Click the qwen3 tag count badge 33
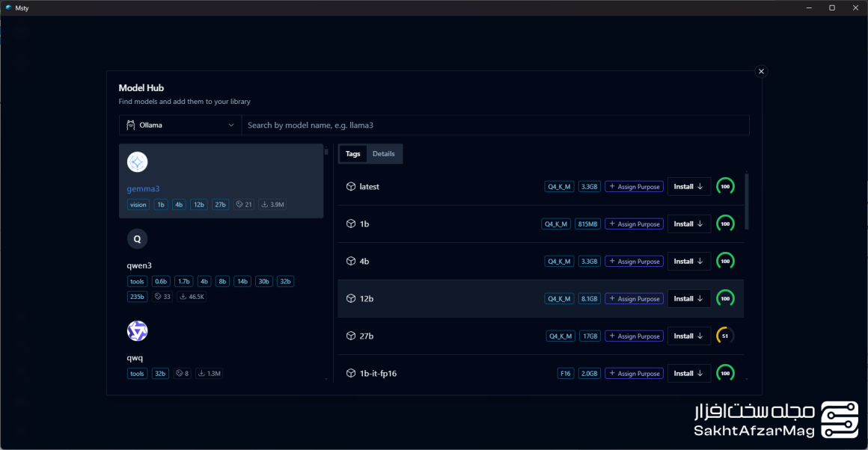Screen dimensions: 868x450 162,297
